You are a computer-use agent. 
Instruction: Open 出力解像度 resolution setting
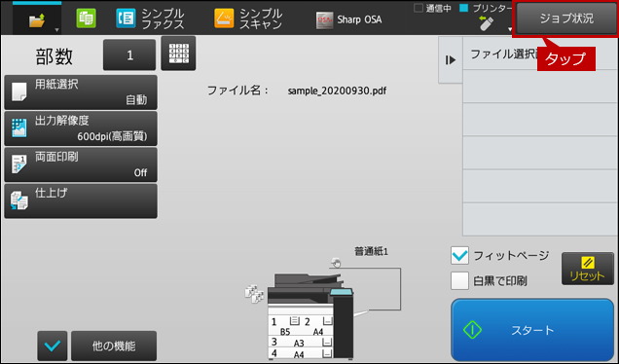click(x=81, y=128)
